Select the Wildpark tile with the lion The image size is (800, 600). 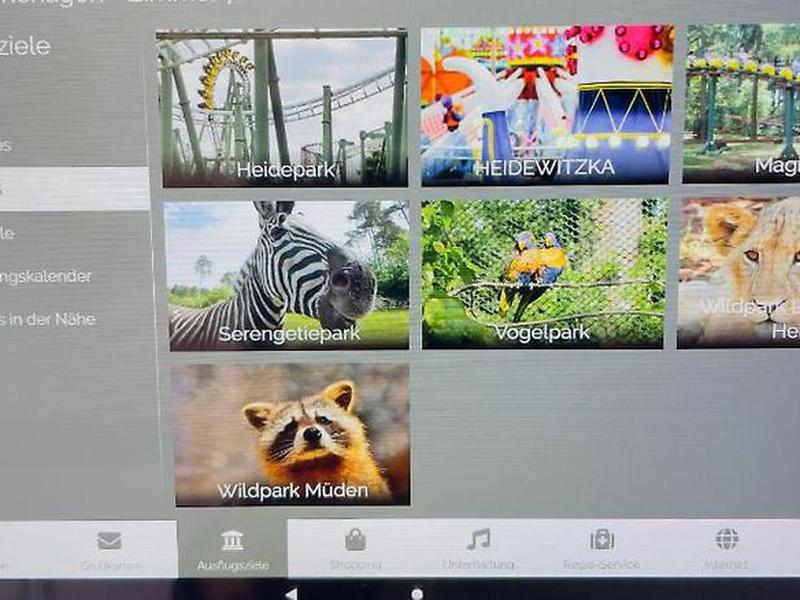click(x=740, y=272)
